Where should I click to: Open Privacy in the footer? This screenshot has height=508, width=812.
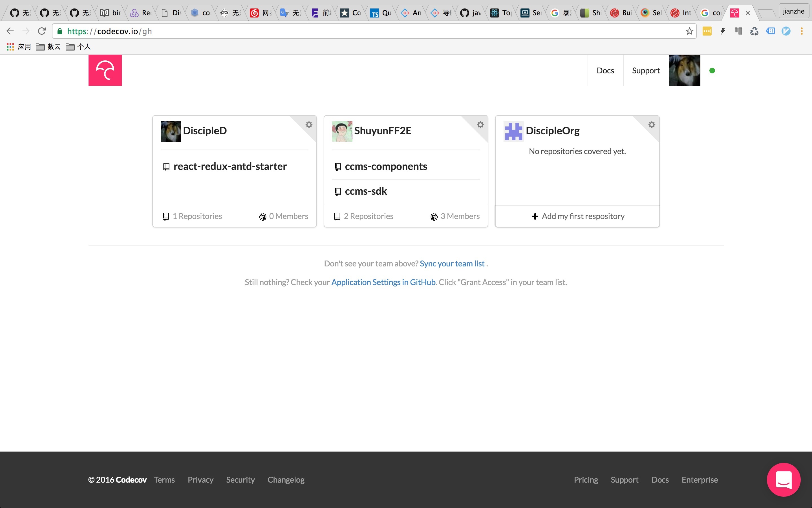point(200,479)
